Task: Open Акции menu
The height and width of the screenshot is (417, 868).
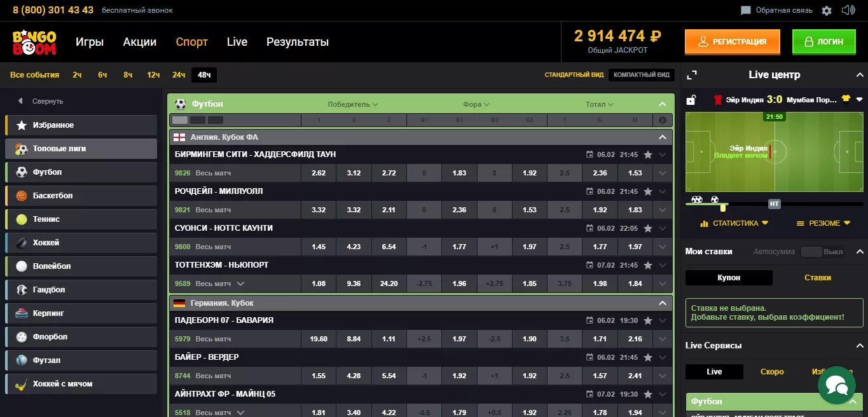Action: 140,42
